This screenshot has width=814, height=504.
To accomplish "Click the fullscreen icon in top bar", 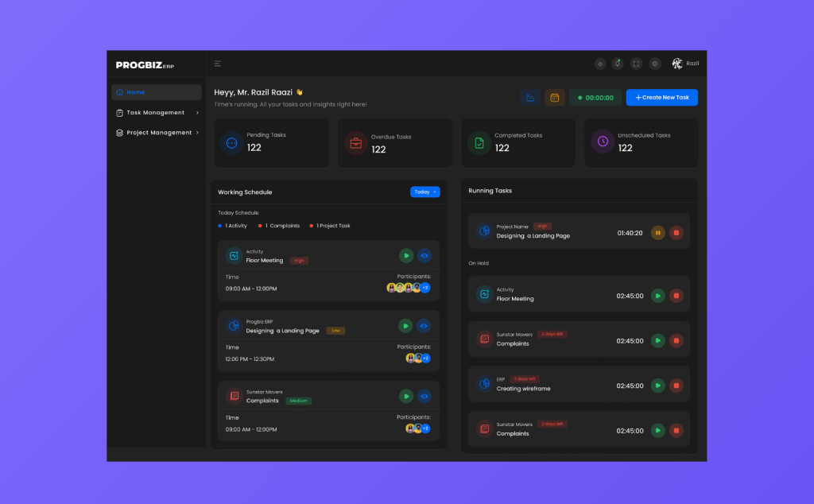I will pyautogui.click(x=636, y=64).
